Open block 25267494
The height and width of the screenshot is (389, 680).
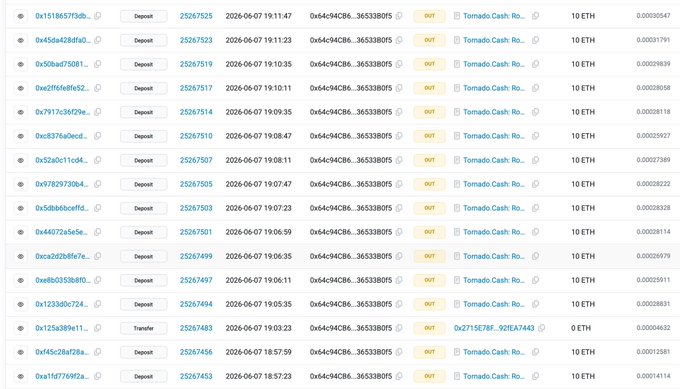click(196, 304)
